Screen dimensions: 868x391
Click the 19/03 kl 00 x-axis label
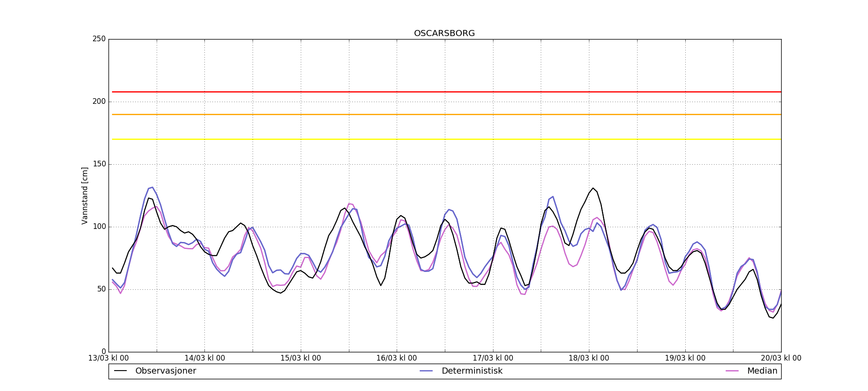[x=685, y=358]
